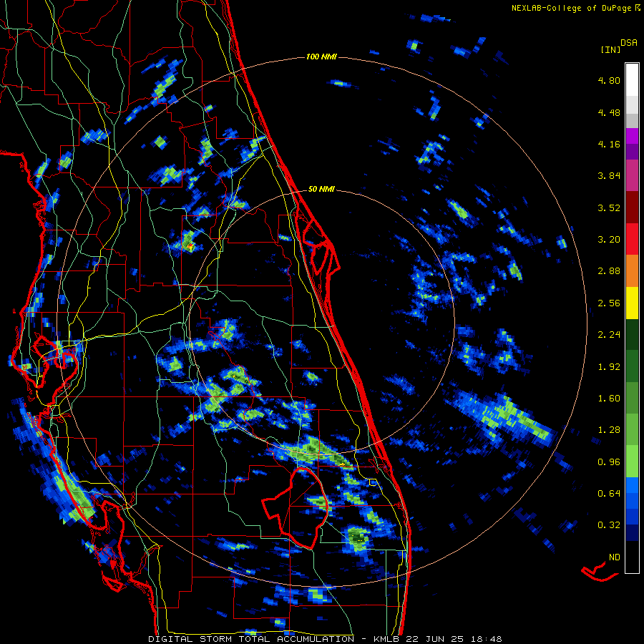Viewport: 644px width, 644px height.
Task: Click the ND legend label
Action: point(615,557)
